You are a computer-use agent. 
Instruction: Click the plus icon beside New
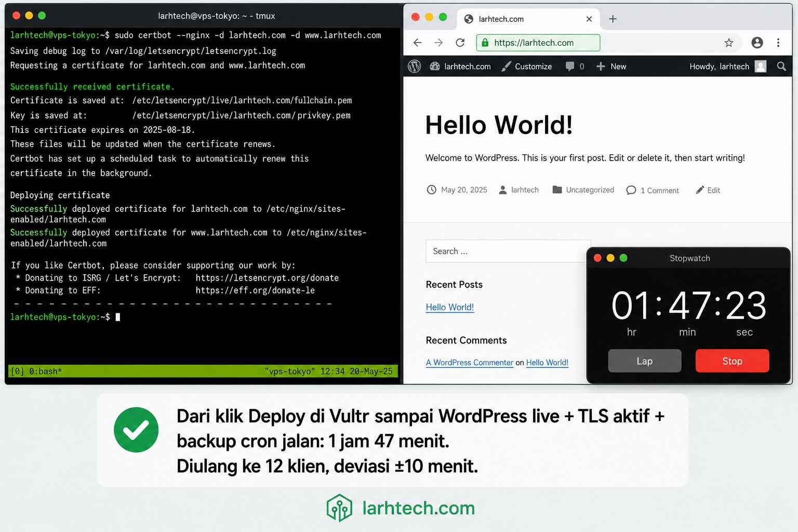pyautogui.click(x=601, y=66)
